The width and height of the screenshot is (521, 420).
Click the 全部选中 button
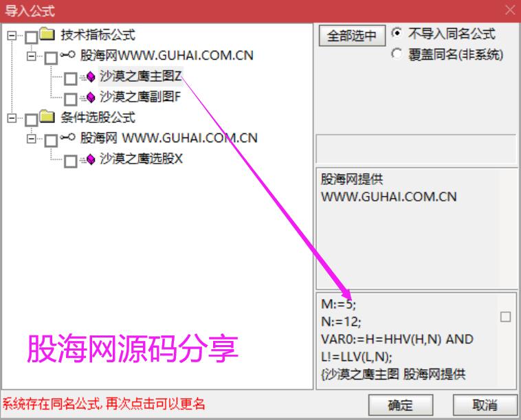click(x=352, y=36)
